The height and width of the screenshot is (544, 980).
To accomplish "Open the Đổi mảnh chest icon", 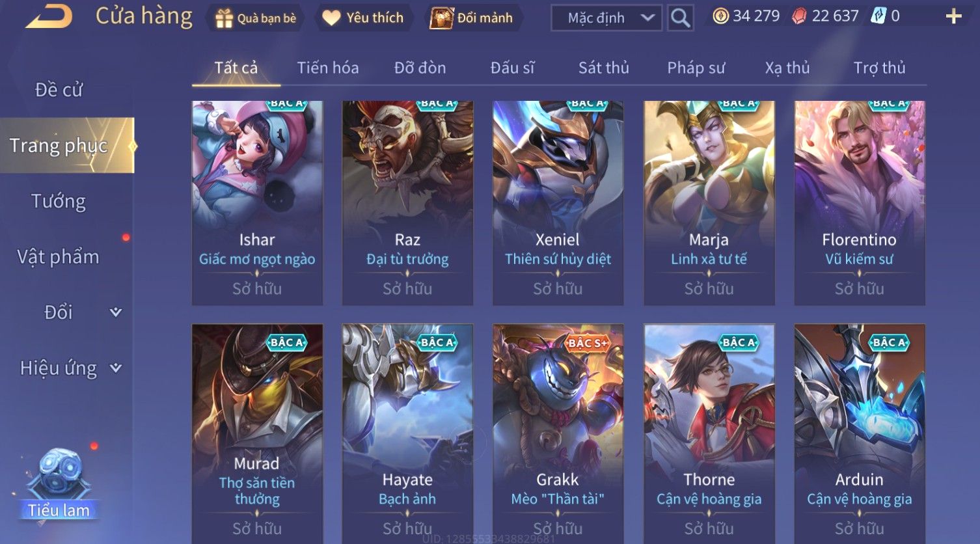I will coord(442,18).
